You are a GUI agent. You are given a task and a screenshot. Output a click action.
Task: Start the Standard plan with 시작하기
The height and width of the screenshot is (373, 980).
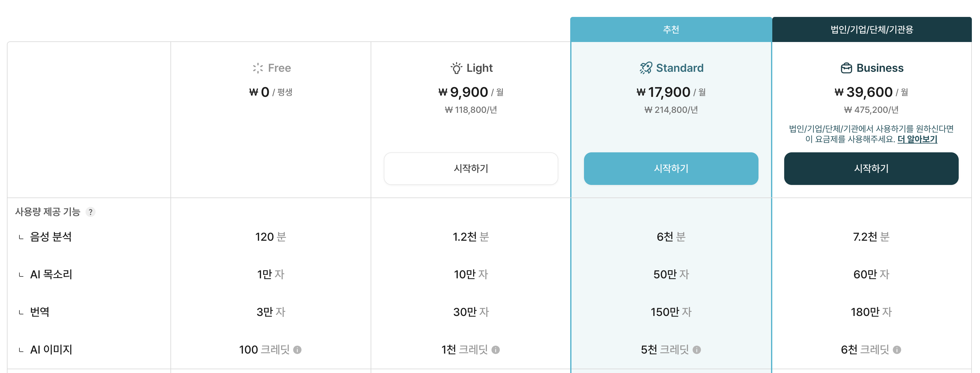(671, 169)
